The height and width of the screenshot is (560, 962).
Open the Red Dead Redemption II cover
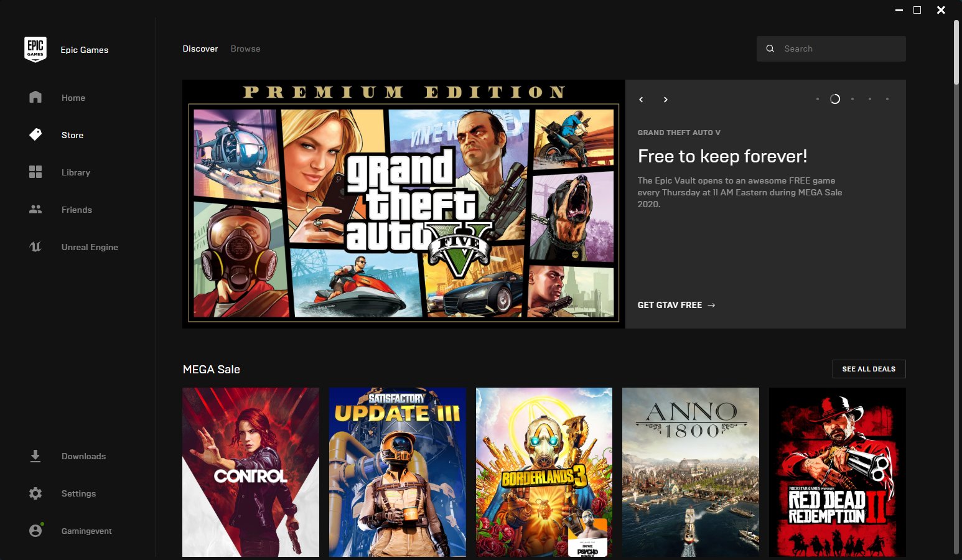(838, 472)
